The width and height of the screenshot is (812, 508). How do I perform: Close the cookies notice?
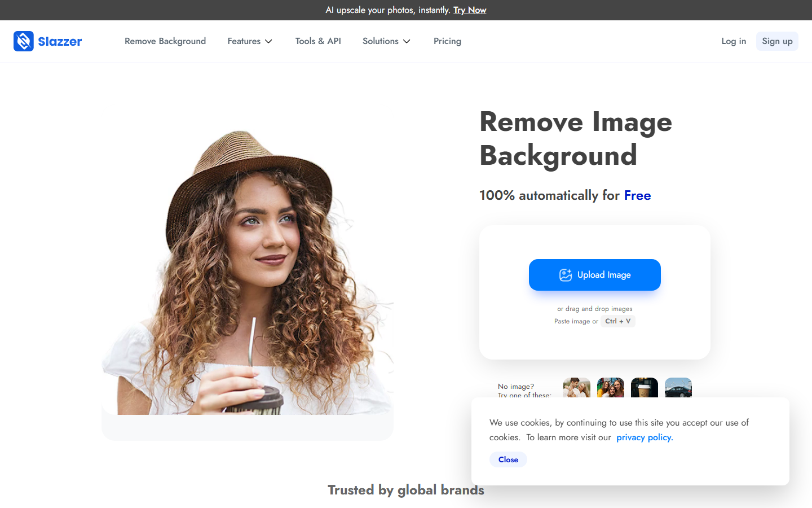(507, 459)
